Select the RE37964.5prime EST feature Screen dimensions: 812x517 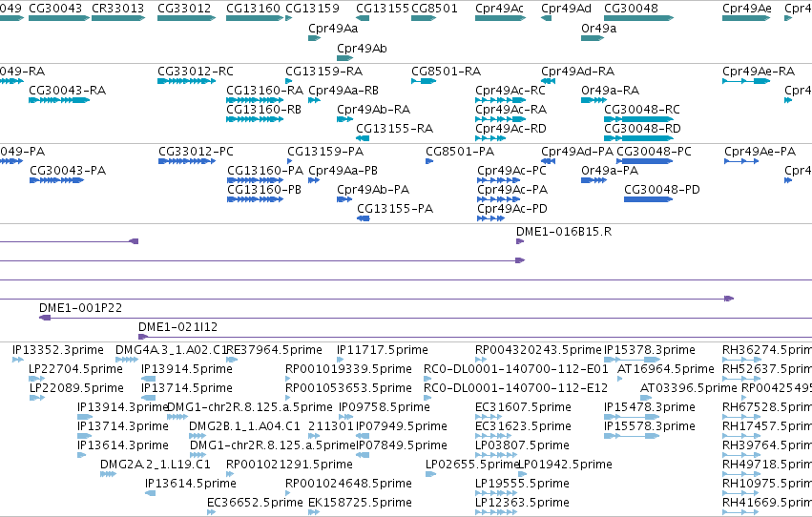coord(232,360)
